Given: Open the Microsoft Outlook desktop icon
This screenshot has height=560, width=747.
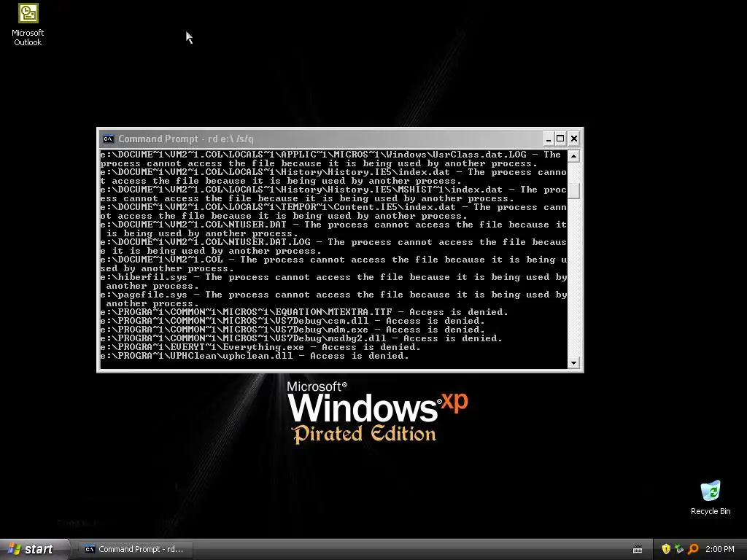Looking at the screenshot, I should [x=28, y=25].
